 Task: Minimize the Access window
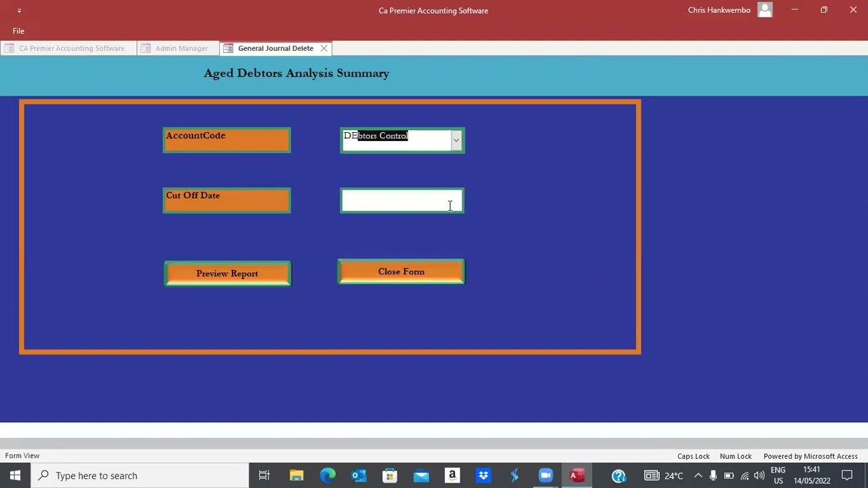(795, 10)
